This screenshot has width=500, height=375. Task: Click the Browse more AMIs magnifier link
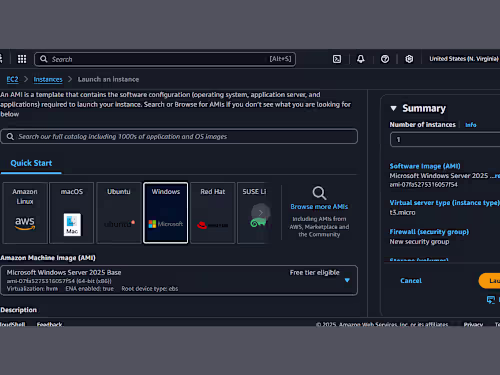pos(319,206)
